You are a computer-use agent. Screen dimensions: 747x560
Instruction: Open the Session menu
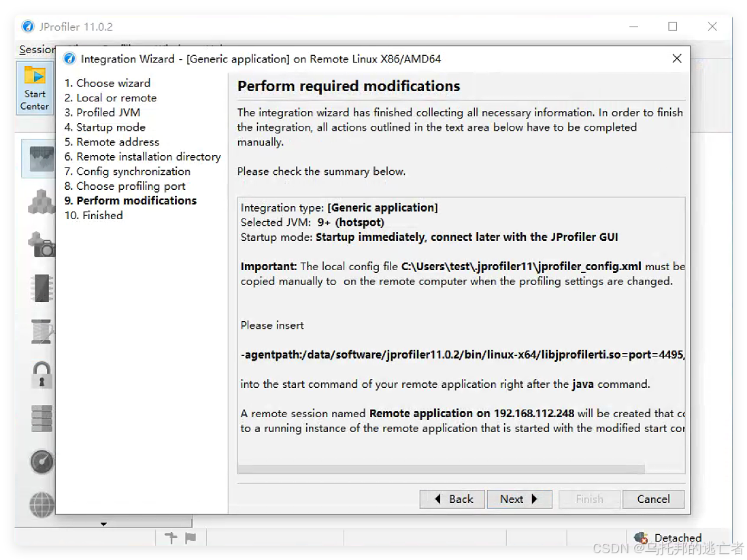coord(37,50)
